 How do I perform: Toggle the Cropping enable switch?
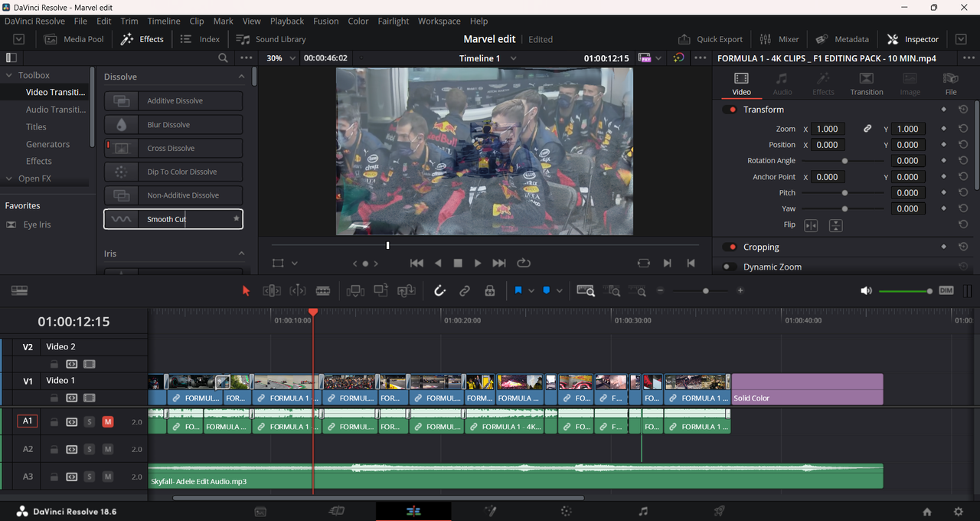click(x=730, y=247)
